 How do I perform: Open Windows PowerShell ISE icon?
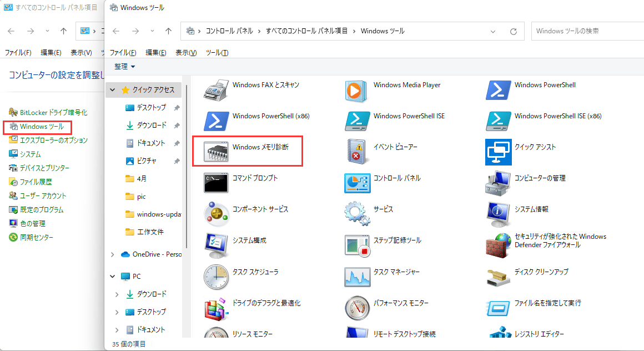pyautogui.click(x=357, y=120)
